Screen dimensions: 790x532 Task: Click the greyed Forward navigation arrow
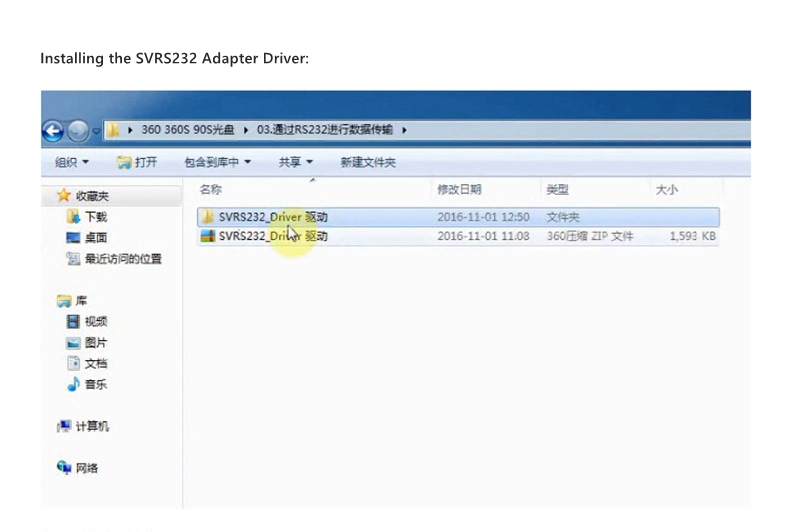(78, 131)
